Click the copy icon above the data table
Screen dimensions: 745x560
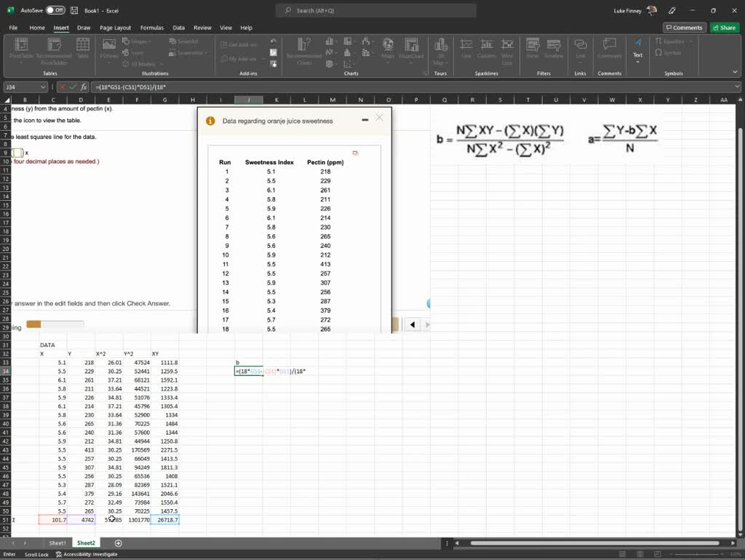(355, 153)
